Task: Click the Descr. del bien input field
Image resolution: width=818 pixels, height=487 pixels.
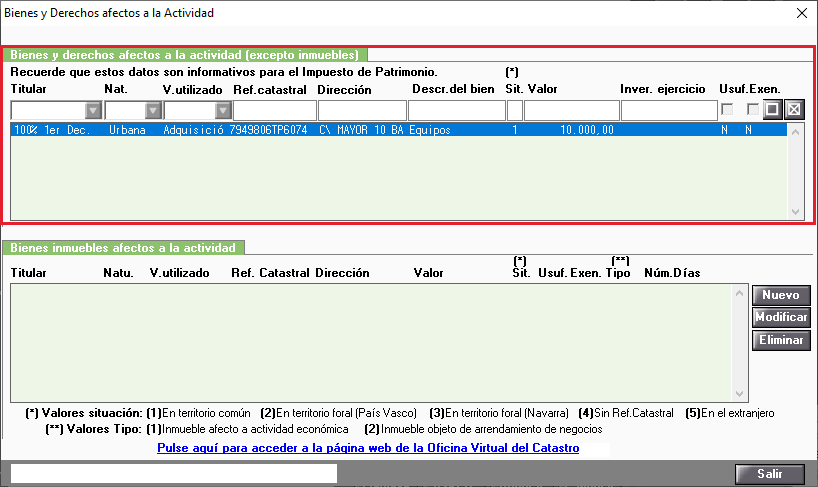Action: tap(456, 111)
